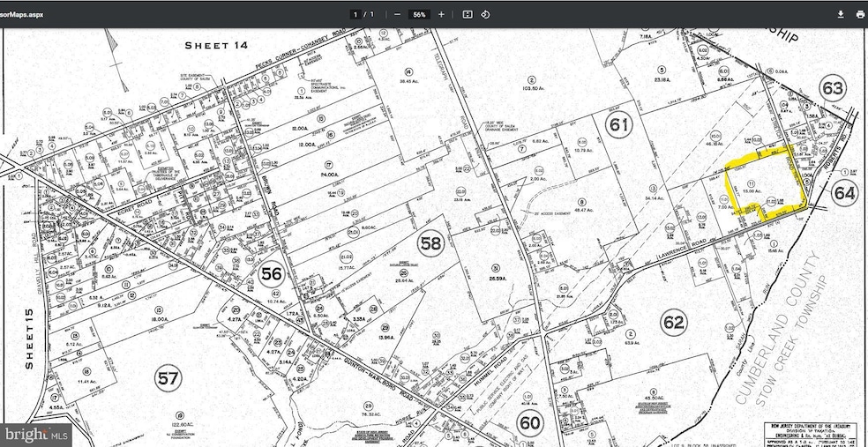Click circled block number 60
The width and height of the screenshot is (868, 447).
529,421
